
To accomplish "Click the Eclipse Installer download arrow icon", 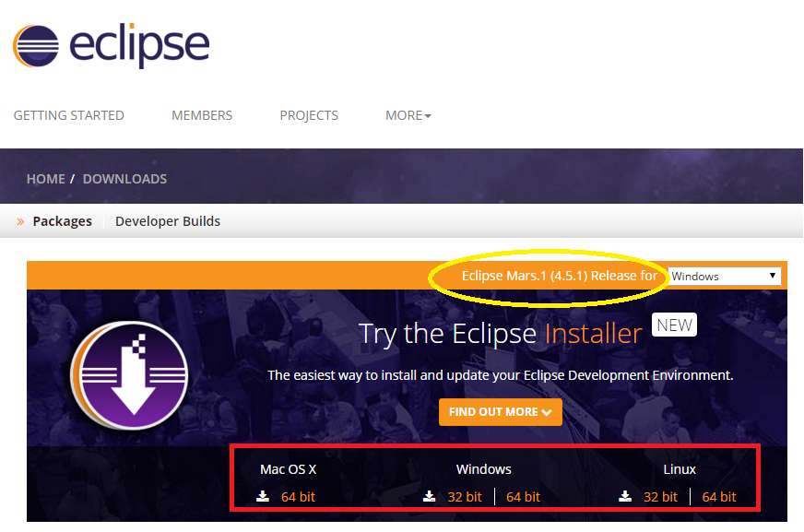I will (130, 375).
